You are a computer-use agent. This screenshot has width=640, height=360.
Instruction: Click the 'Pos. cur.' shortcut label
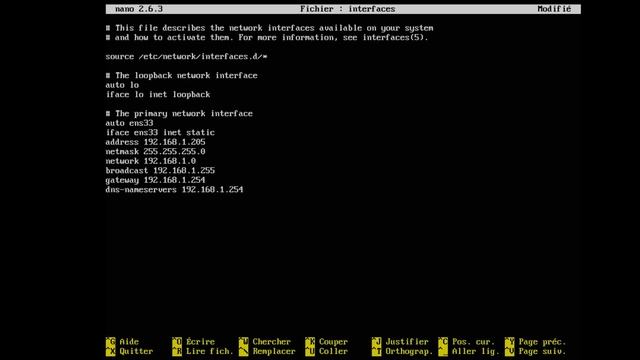[473, 342]
